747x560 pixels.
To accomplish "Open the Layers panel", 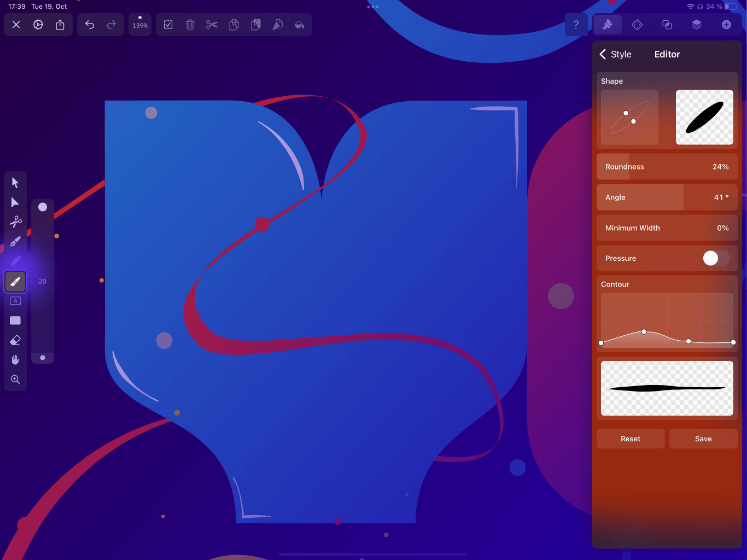I will tap(697, 24).
